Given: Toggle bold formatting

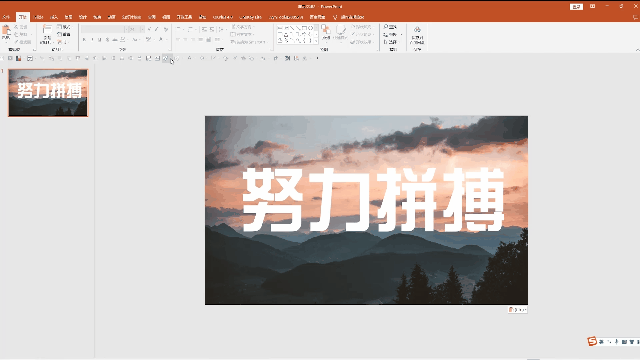Looking at the screenshot, I should 84,40.
